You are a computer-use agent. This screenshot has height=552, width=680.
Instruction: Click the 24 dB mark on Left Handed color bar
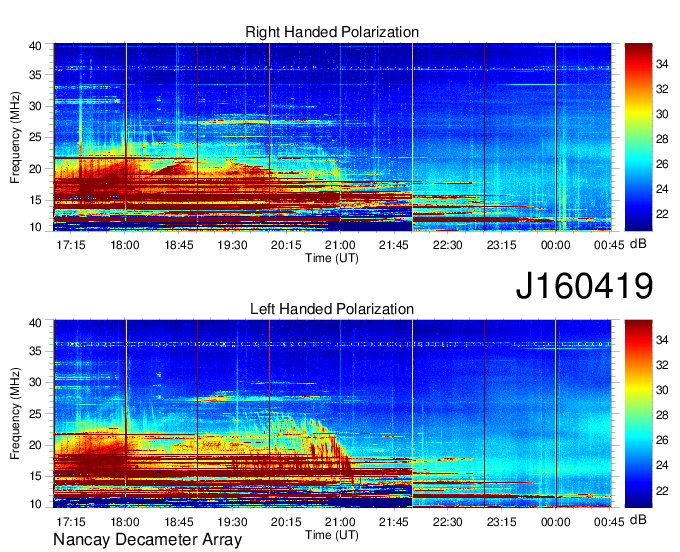[662, 465]
